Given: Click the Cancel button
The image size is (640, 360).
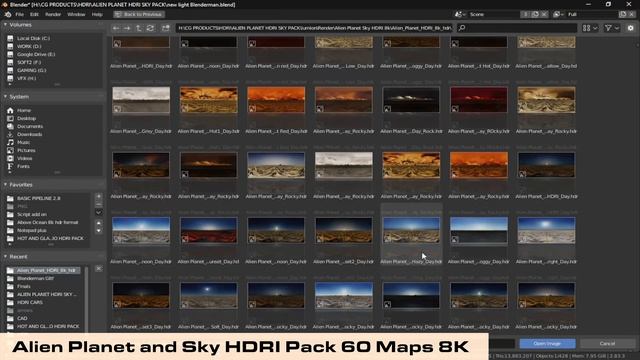Looking at the screenshot, I should pyautogui.click(x=607, y=344).
